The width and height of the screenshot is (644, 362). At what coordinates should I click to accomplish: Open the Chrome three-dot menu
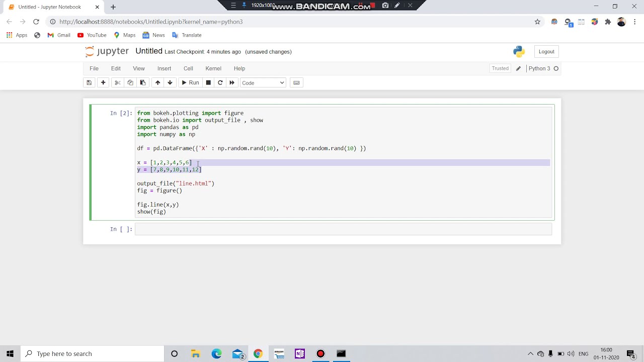[635, 22]
